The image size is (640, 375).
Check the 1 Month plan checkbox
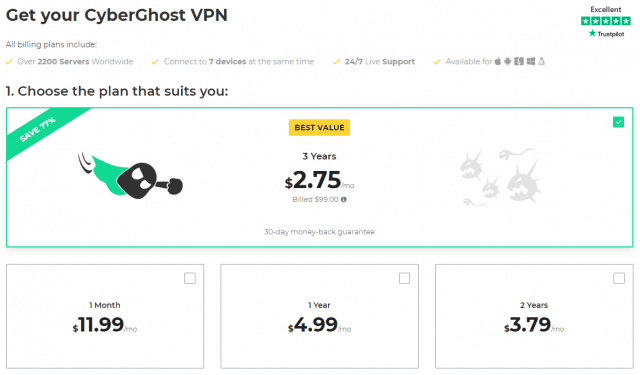coord(190,278)
